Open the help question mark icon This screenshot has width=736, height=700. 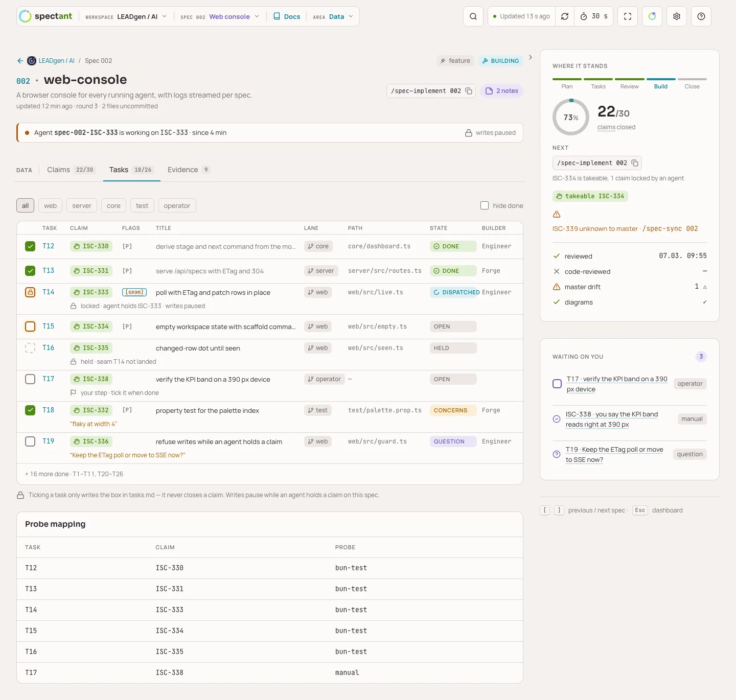point(701,16)
